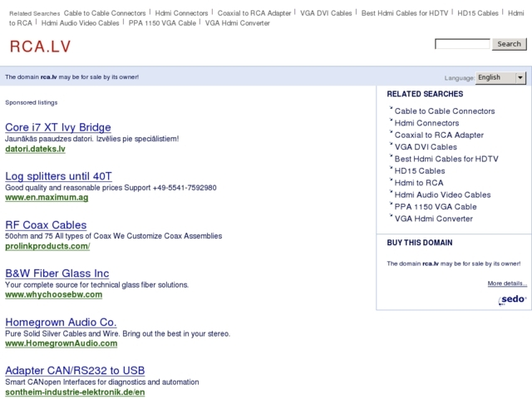Open the B&W Fiber Glass Inc link
The width and height of the screenshot is (532, 399).
[x=57, y=273]
